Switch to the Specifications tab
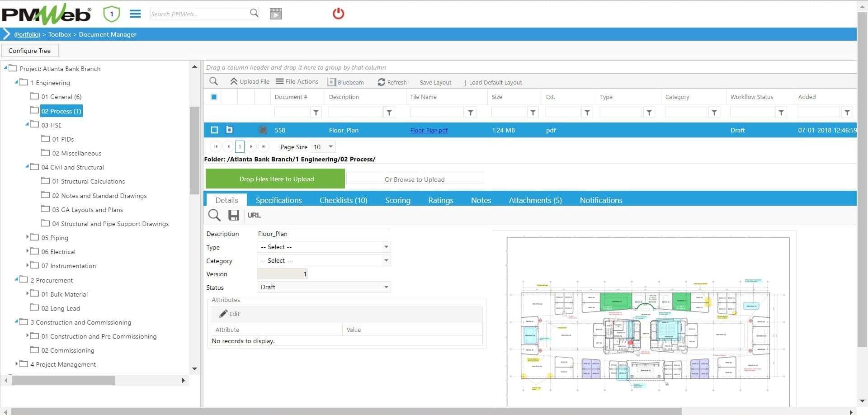Screen dimensions: 868x415 coord(278,200)
